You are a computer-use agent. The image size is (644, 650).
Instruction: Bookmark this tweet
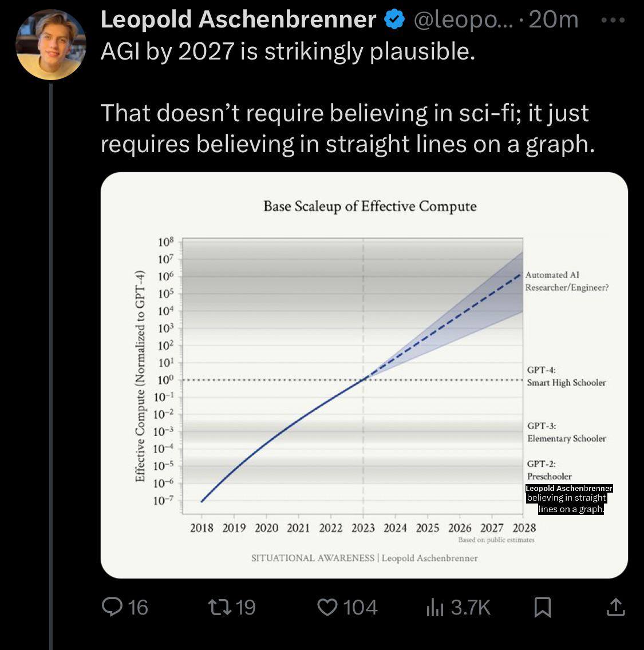543,607
